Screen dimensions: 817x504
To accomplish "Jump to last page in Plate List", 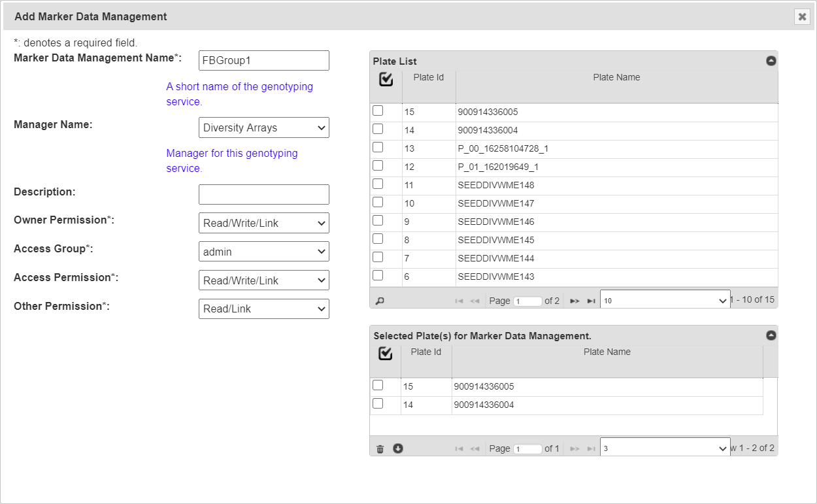I will (x=591, y=301).
